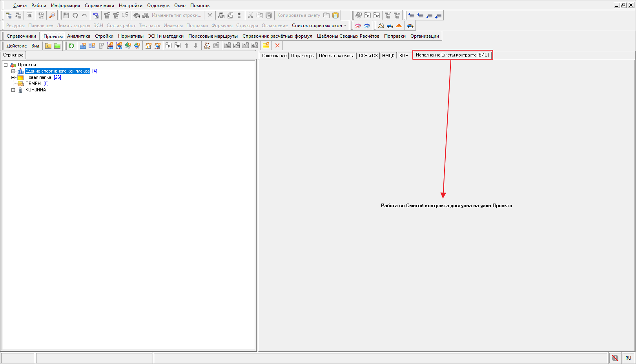
Task: Switch to the 'НМЦК' tab
Action: pos(388,56)
